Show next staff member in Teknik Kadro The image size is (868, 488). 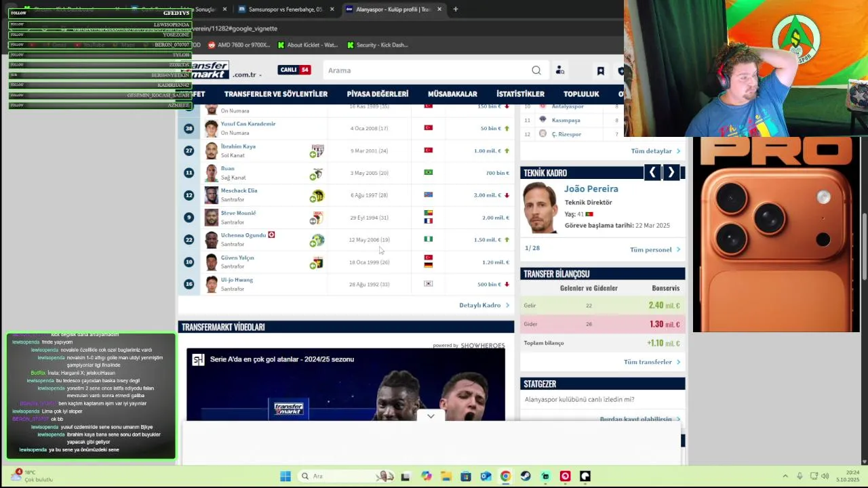(671, 172)
